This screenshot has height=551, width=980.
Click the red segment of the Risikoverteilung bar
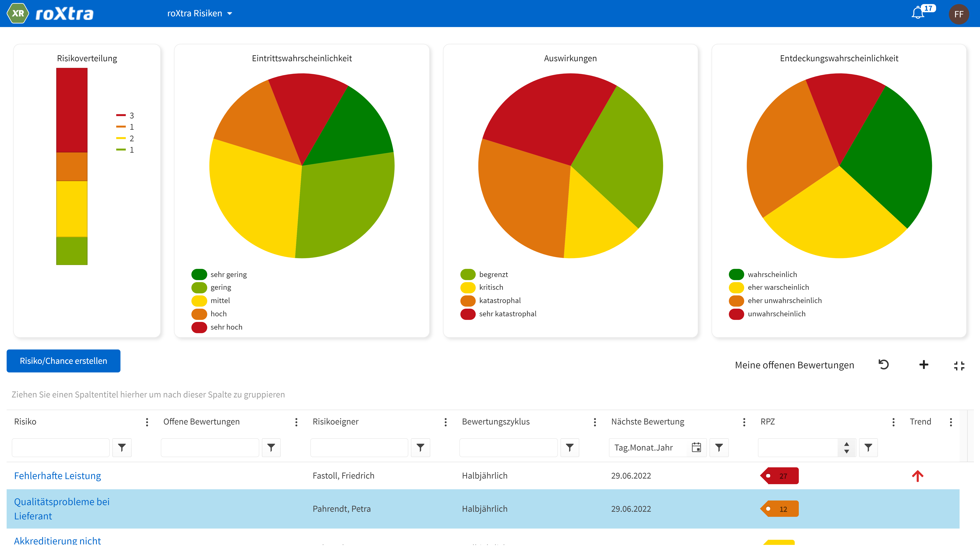[72, 110]
